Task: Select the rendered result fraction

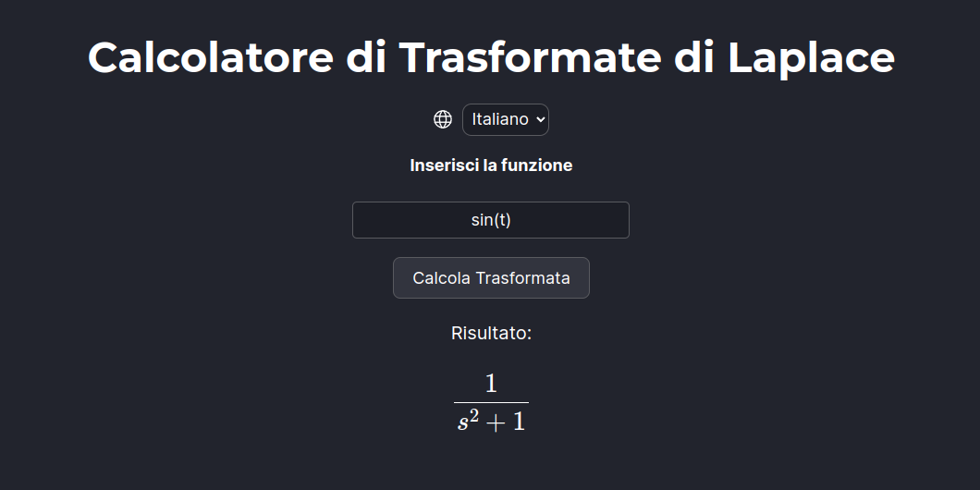Action: [x=491, y=402]
